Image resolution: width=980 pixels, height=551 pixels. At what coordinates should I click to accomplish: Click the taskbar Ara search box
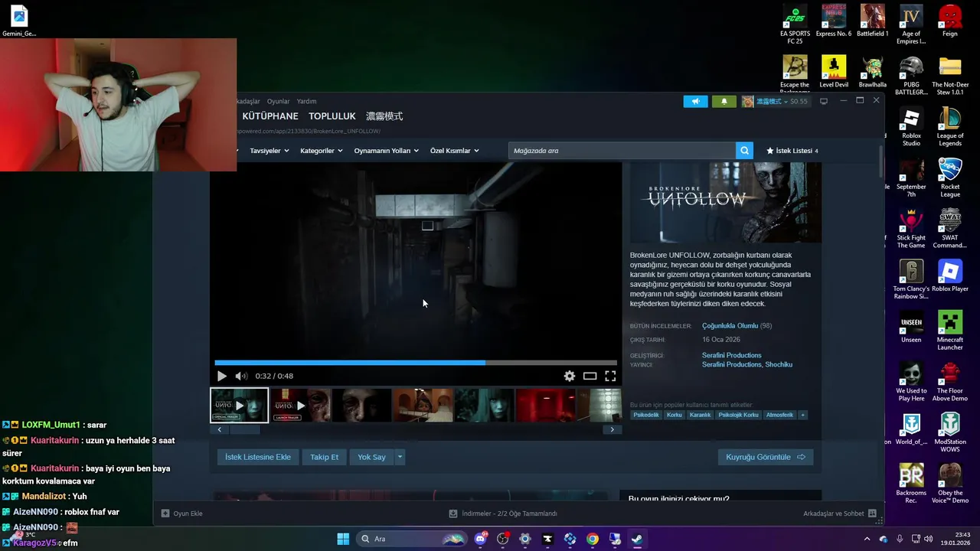coord(412,539)
